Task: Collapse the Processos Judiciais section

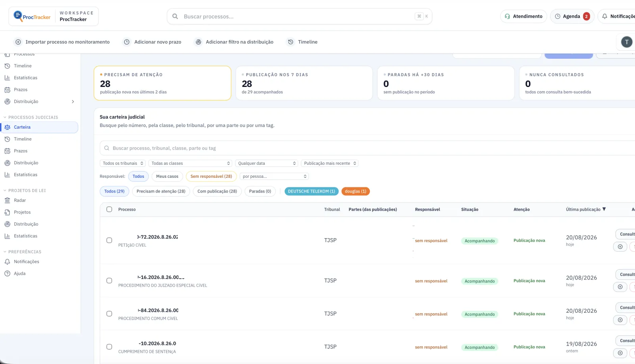Action: (x=31, y=117)
